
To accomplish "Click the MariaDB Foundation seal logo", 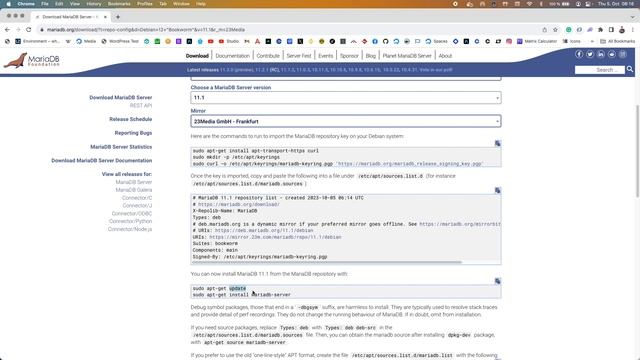I will click(x=32, y=60).
